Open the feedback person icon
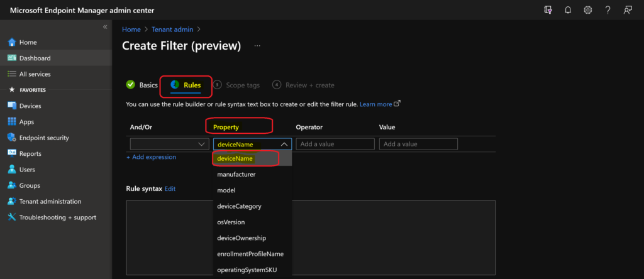Image resolution: width=644 pixels, height=279 pixels. (x=628, y=10)
